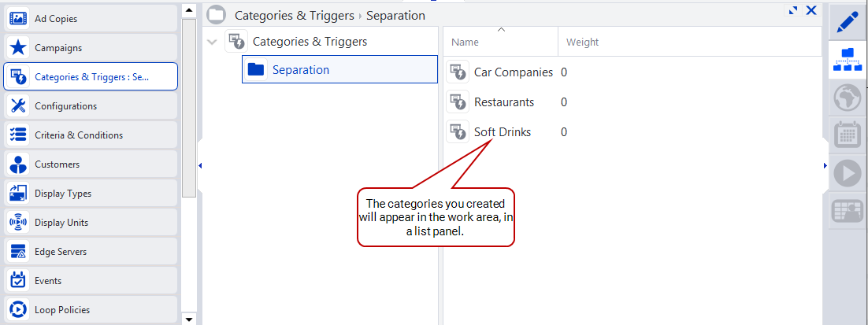The height and width of the screenshot is (325, 868).
Task: Select the hierarchy folder view in right toolbar
Action: pos(847,60)
